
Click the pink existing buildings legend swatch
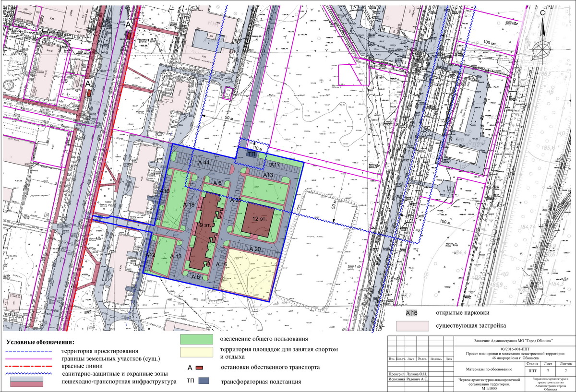(x=412, y=326)
